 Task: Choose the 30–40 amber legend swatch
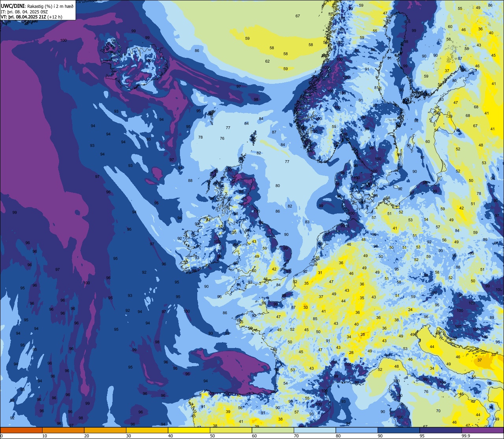coord(147,430)
